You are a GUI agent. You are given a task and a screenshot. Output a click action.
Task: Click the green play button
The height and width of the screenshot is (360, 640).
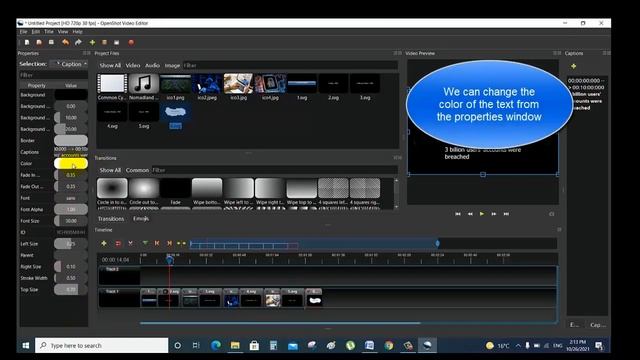tap(482, 214)
